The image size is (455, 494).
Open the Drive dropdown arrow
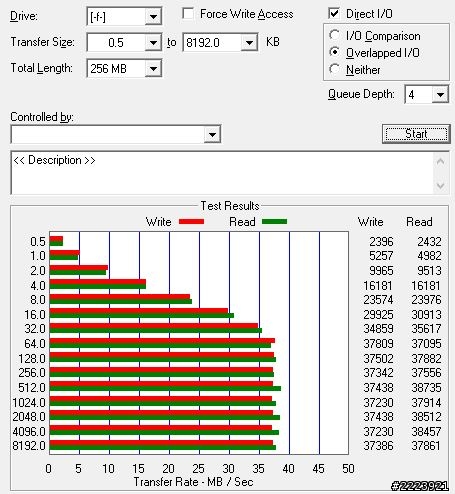(153, 16)
